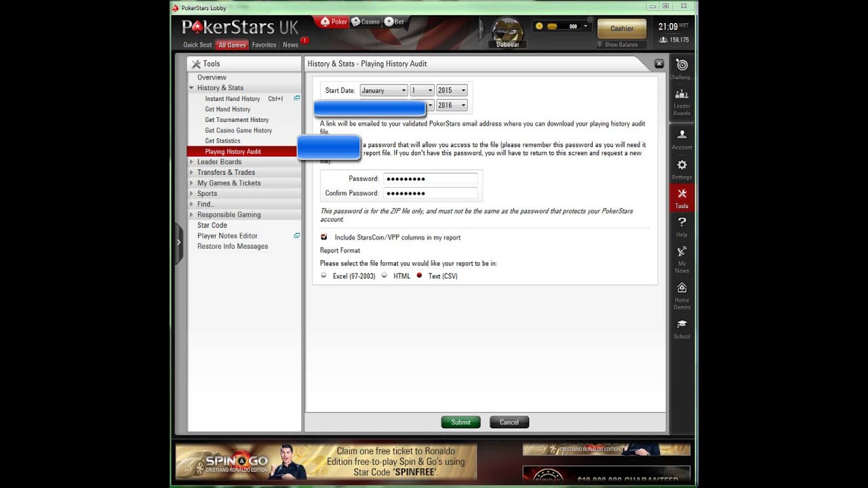The image size is (868, 488).
Task: Click the Cristiano Ronaldo Edition small banner
Action: [606, 449]
